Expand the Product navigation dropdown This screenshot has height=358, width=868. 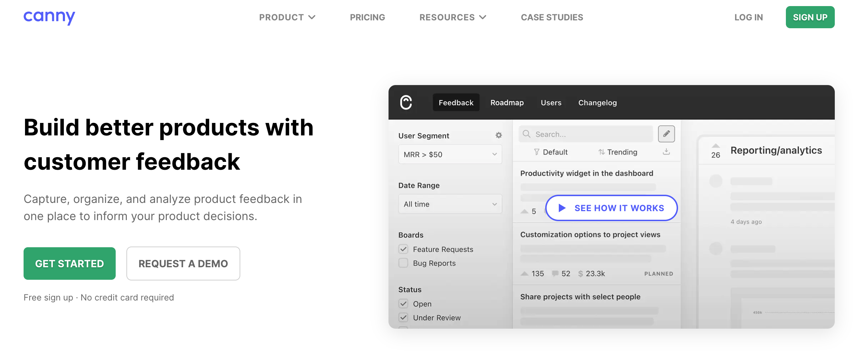point(287,17)
